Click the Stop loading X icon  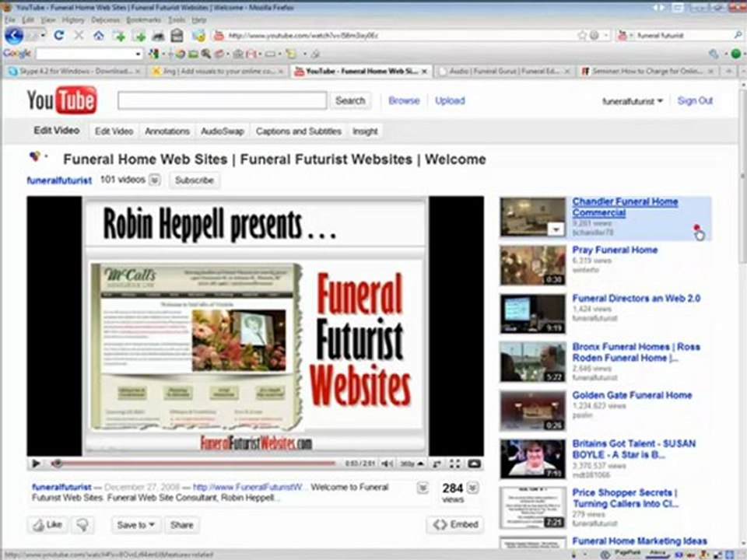[x=79, y=35]
